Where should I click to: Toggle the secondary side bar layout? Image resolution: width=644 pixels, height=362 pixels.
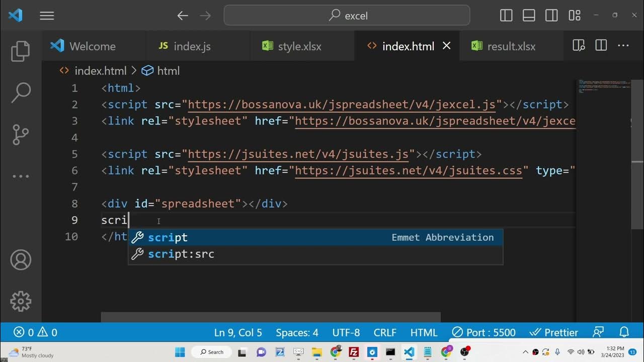(x=551, y=16)
